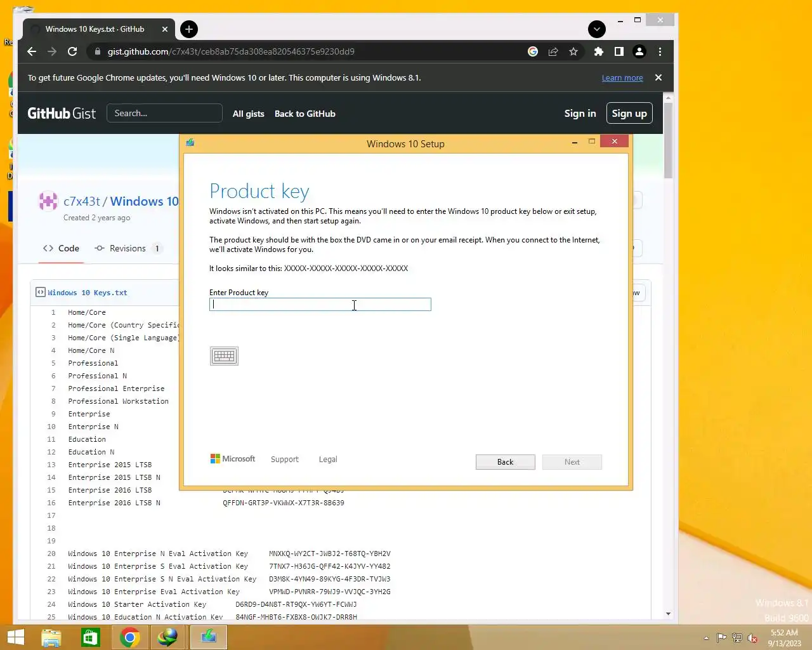812x650 pixels.
Task: Bookmark this page with the star icon
Action: coord(573,51)
